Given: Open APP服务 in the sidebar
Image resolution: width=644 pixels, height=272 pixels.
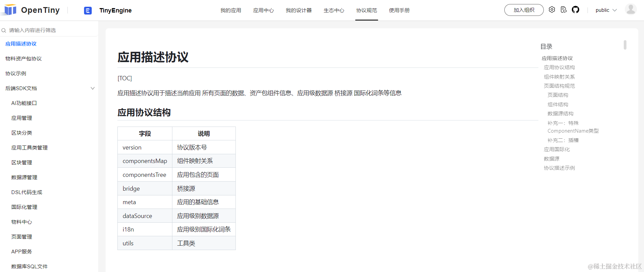Looking at the screenshot, I should click(x=22, y=252).
